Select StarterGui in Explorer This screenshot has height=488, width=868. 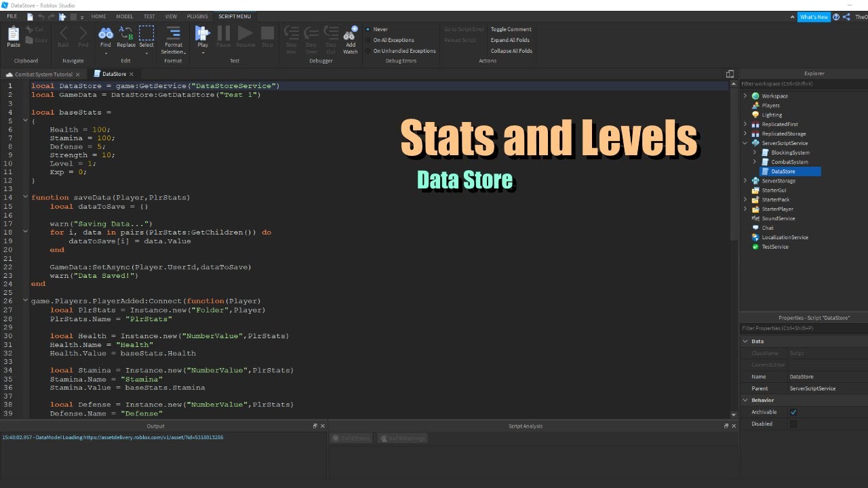(x=774, y=190)
